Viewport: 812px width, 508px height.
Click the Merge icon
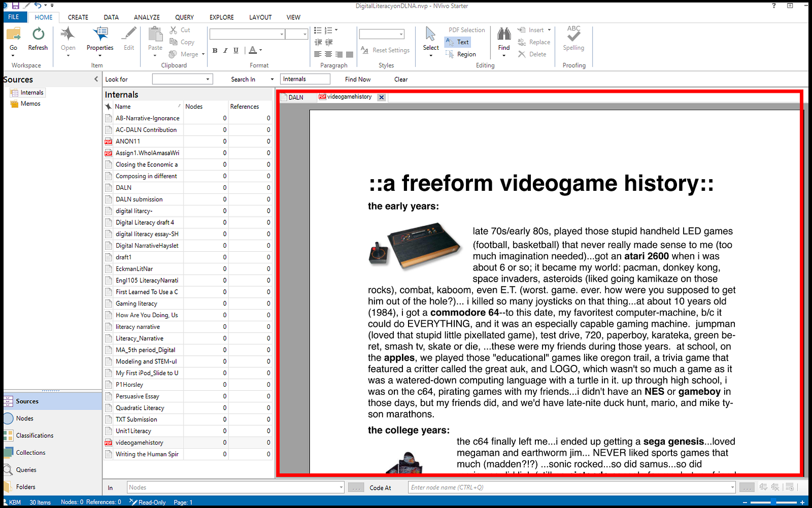[x=174, y=54]
